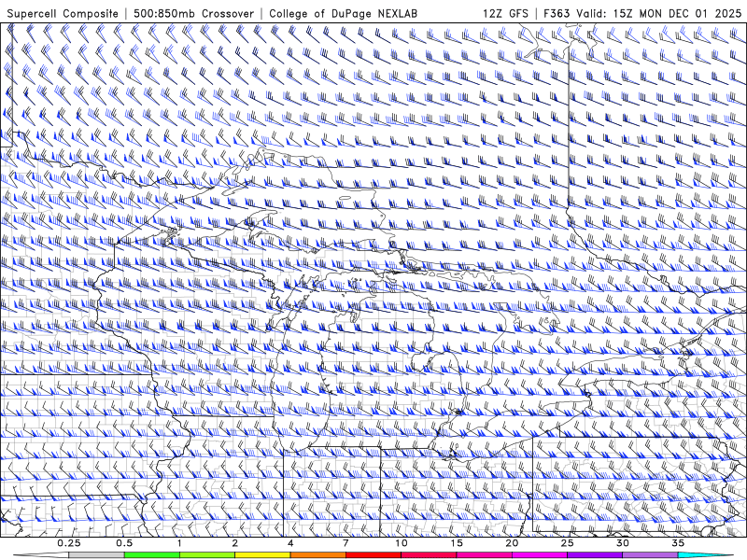Screen dimensions: 747x560
Task: Select the violet 25–30 color bar segment
Action: point(595,555)
